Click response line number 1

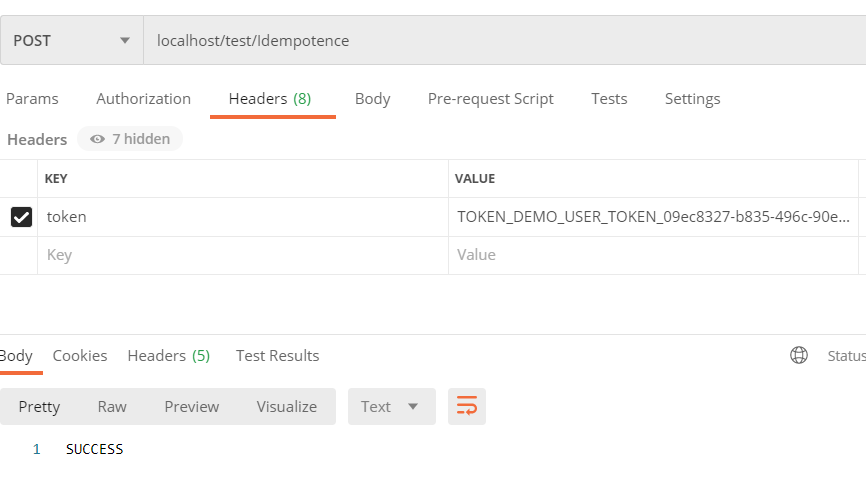click(x=36, y=449)
